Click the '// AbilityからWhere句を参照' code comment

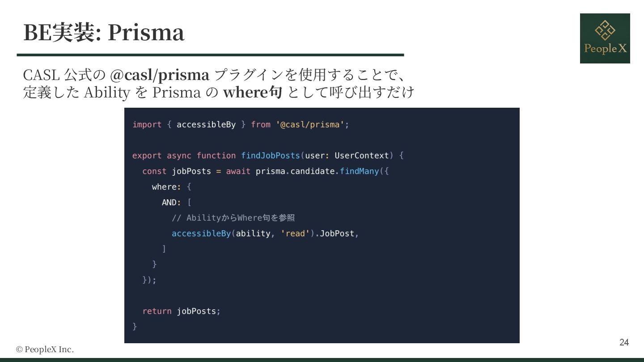pos(233,218)
